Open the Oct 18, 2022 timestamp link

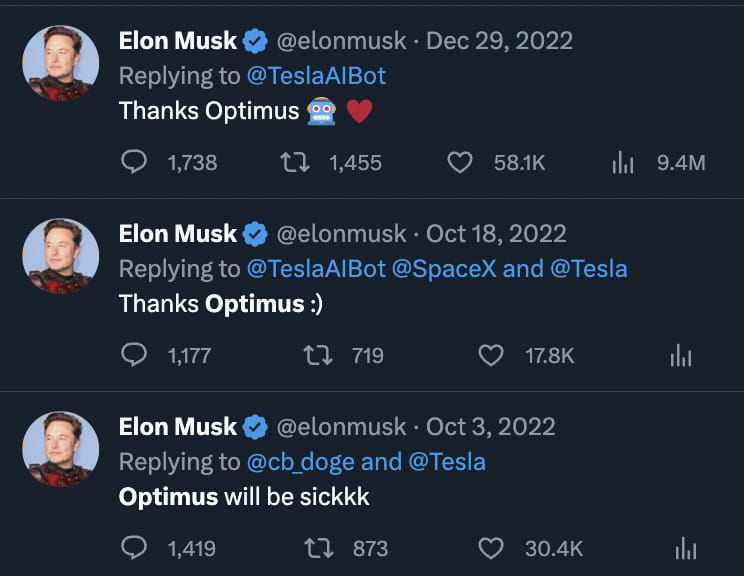496,234
